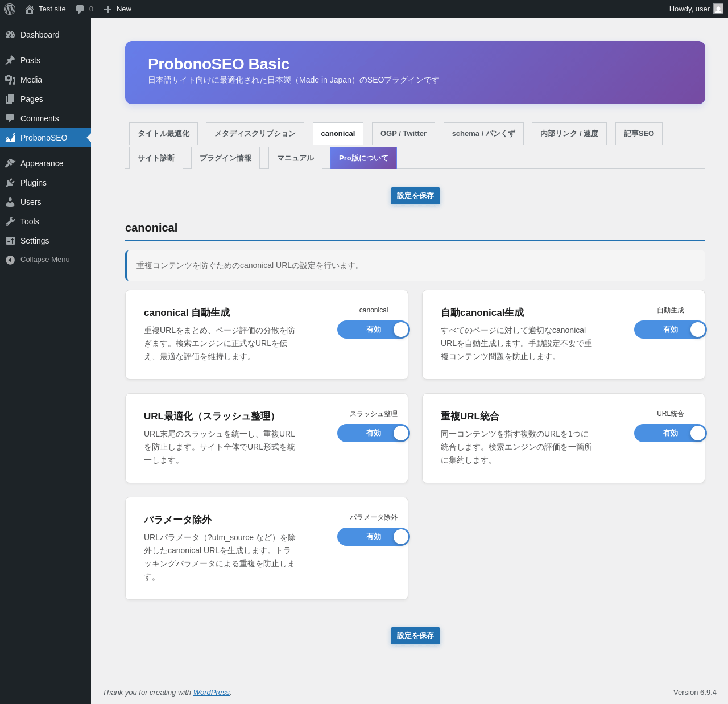Click the top 設定を保存 button
Screen dimensions: 728x704
point(415,196)
